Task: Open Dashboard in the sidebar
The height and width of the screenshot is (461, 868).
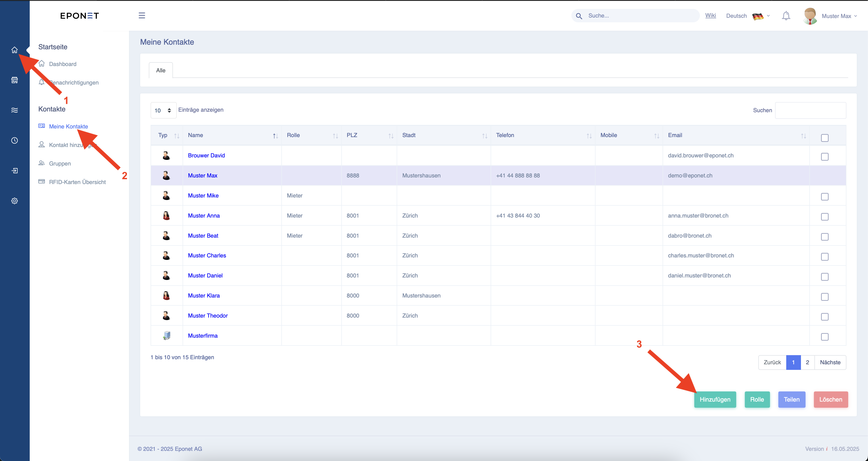Action: point(63,64)
